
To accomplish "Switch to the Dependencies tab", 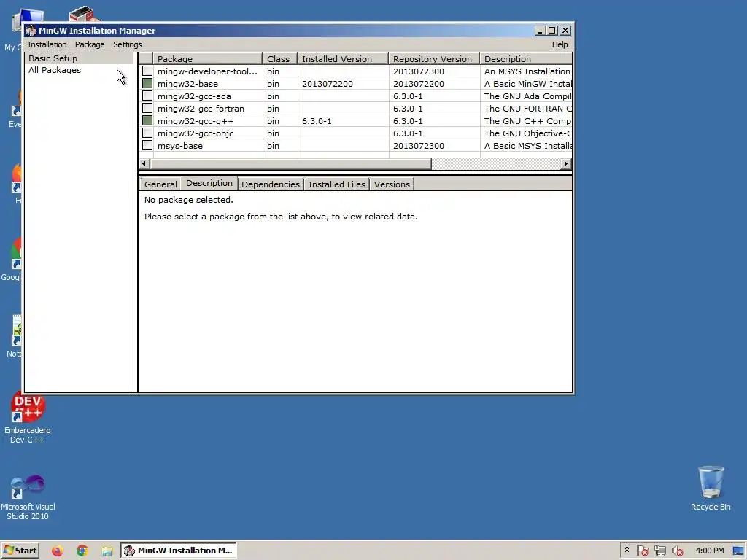I will (x=271, y=184).
